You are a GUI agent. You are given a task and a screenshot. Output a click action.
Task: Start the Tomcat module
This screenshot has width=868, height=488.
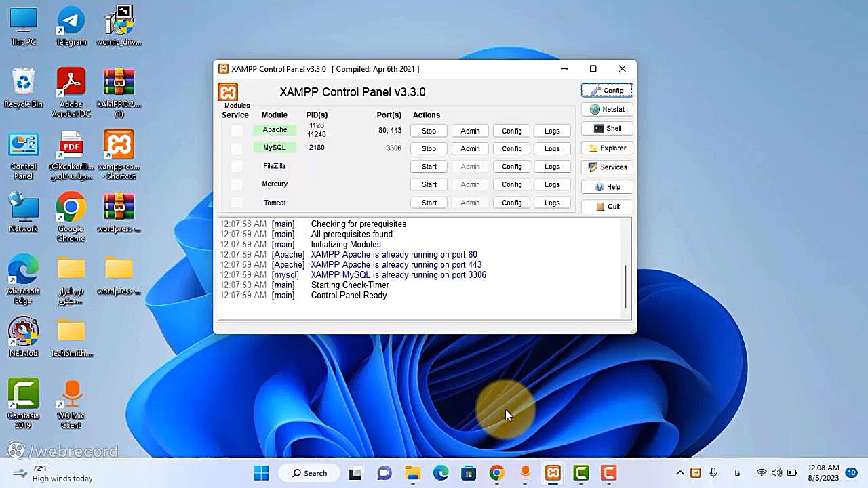pos(429,203)
